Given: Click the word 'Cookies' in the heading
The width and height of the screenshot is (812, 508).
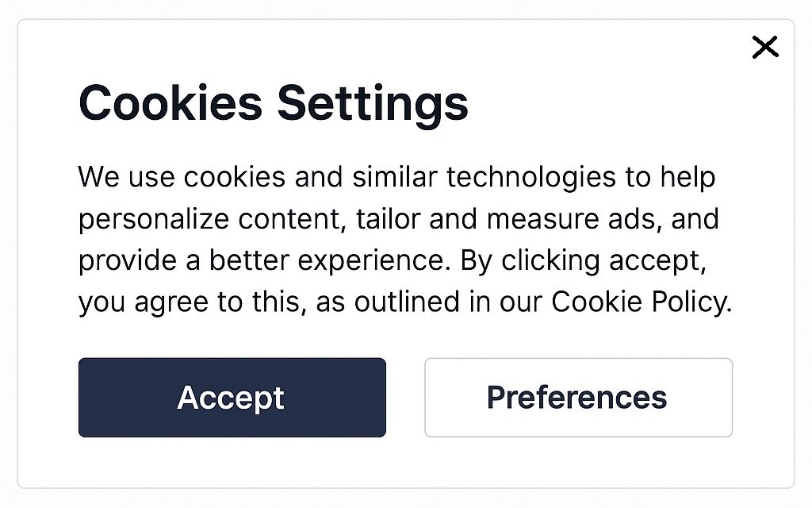Looking at the screenshot, I should point(170,103).
